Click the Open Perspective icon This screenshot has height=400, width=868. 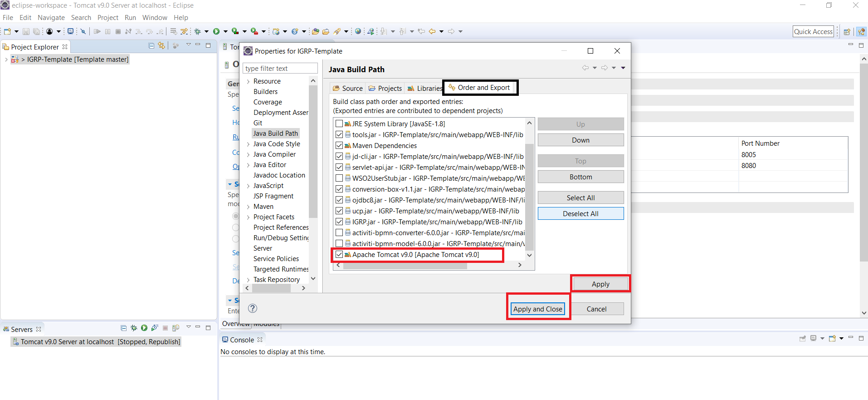coord(847,32)
